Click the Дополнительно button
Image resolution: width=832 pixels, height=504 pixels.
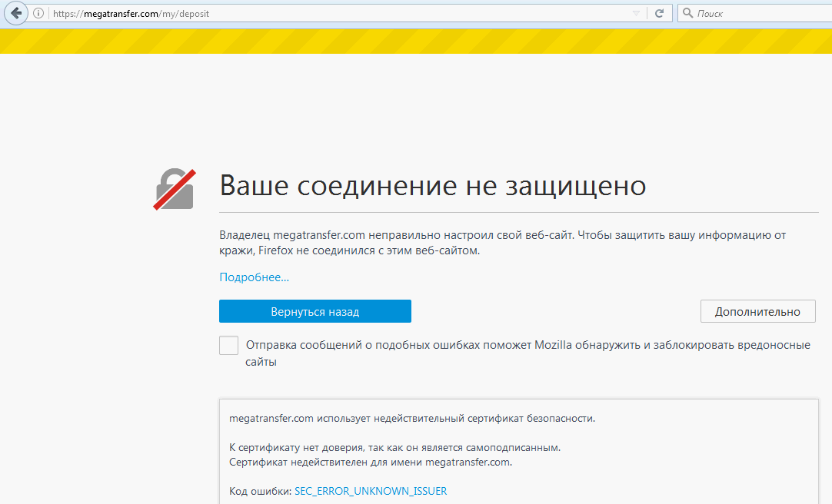pyautogui.click(x=757, y=311)
